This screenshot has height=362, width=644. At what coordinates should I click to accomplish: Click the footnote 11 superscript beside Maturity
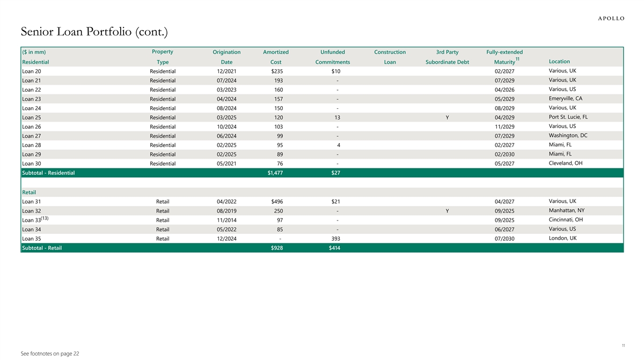click(517, 59)
